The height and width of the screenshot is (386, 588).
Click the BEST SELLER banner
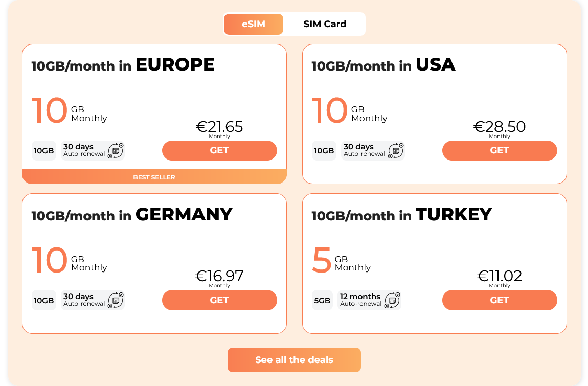154,177
